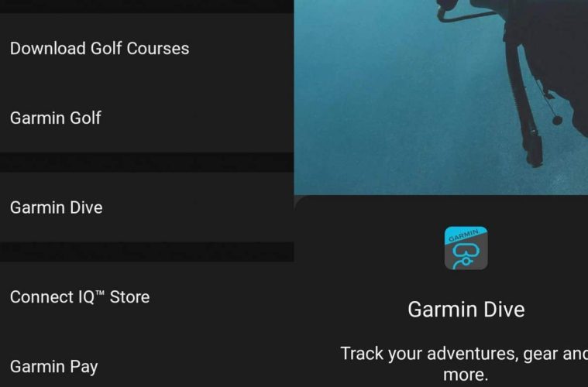The width and height of the screenshot is (588, 387).
Task: Click the large Garmin Dive heading
Action: tap(466, 310)
